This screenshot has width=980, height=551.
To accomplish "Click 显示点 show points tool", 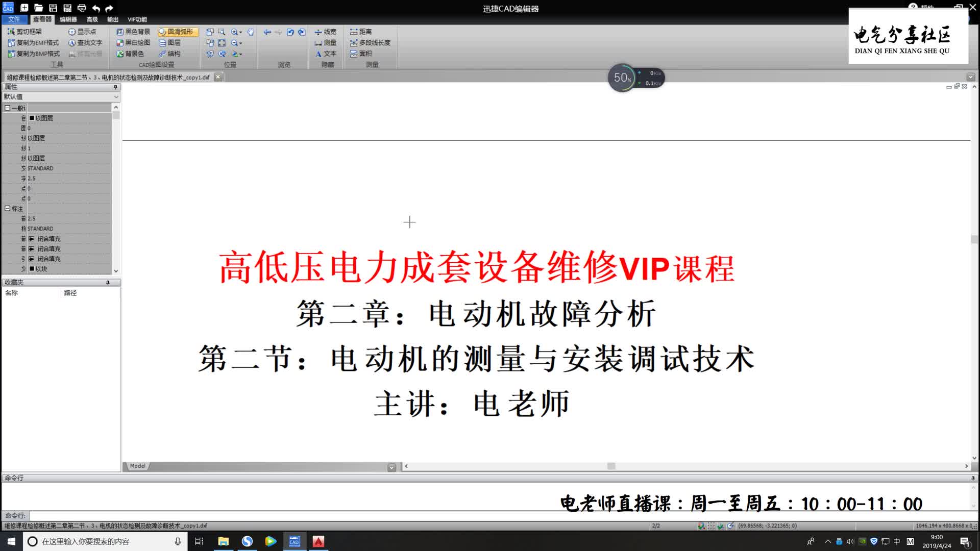I will [x=82, y=32].
